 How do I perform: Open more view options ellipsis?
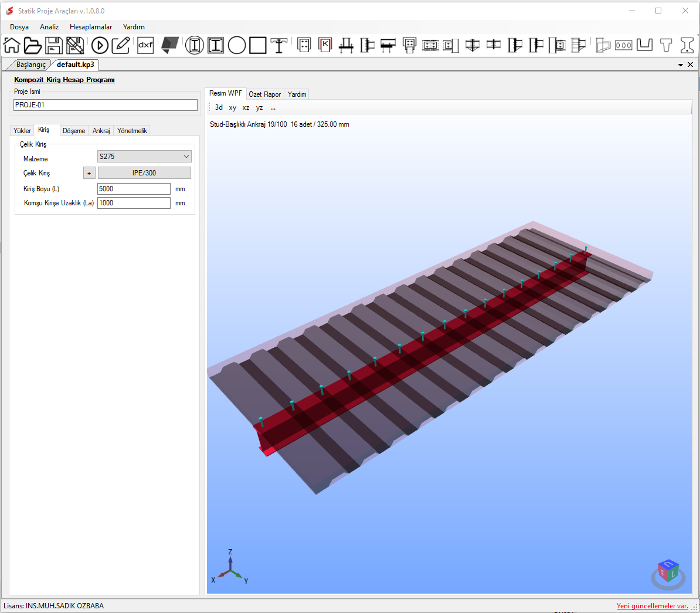273,107
